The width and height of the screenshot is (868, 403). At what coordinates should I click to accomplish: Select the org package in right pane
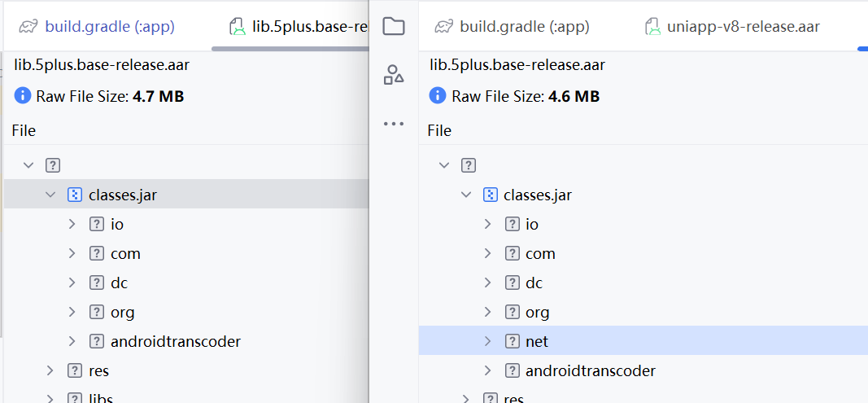tap(537, 313)
